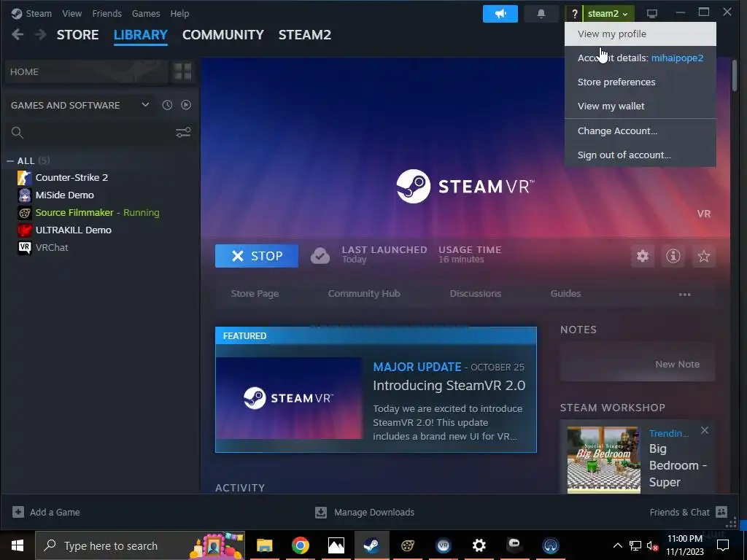Open Chrome from the taskbar
Screen dimensions: 747x560
[x=300, y=545]
